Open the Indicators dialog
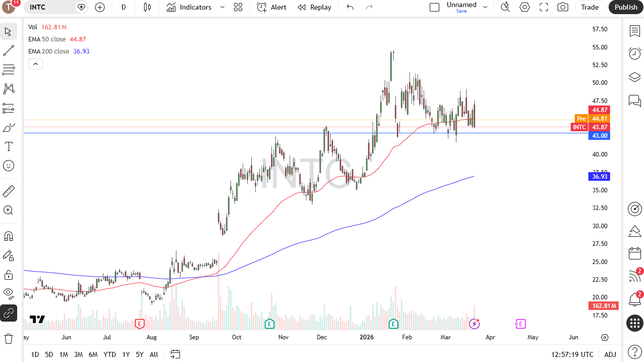This screenshot has height=362, width=644. click(x=189, y=7)
